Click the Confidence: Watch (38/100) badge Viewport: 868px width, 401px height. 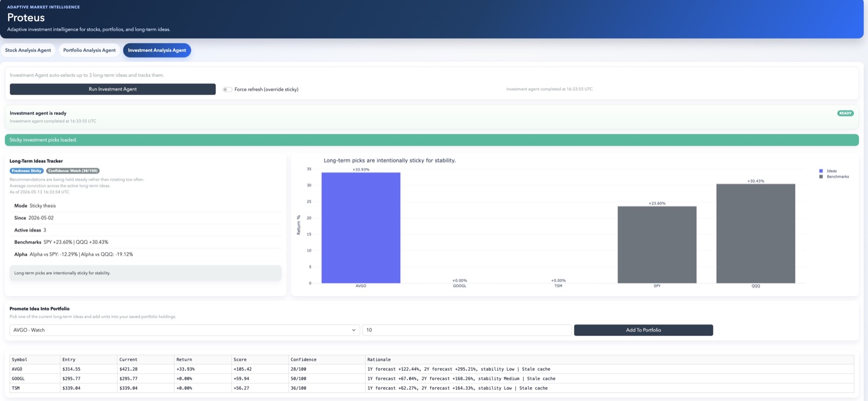tap(73, 170)
